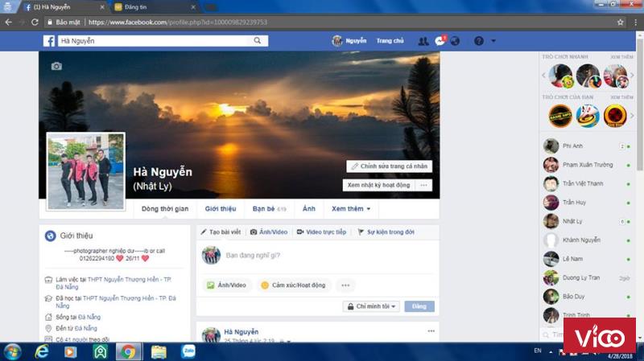Select Video trực tiếp option

point(321,232)
